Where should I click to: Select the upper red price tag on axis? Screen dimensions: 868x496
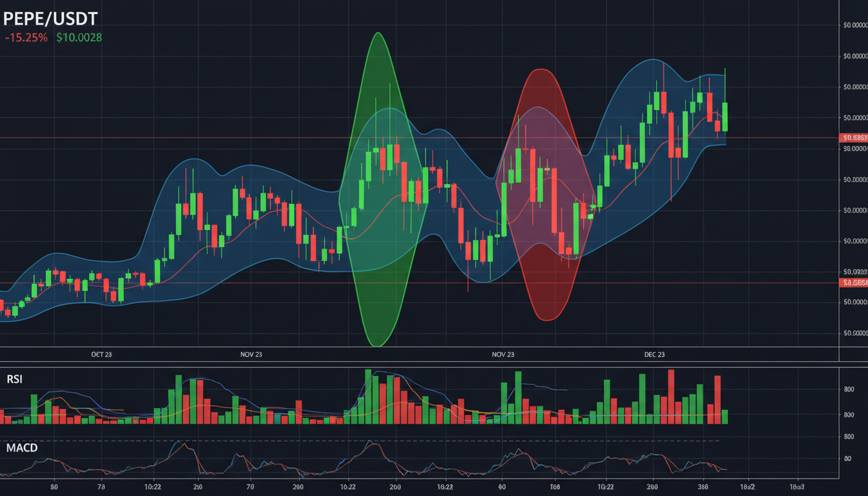click(x=853, y=138)
